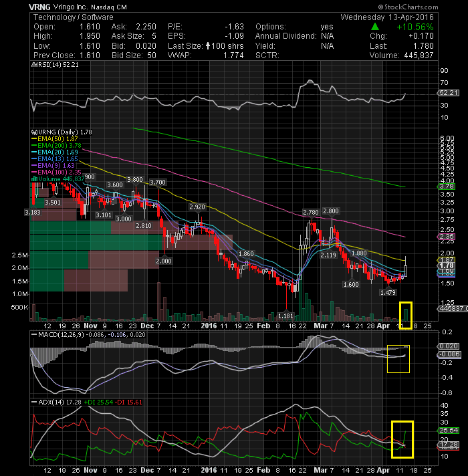Click the EMA(200) 3.78 legend entry
The width and height of the screenshot is (468, 476).
60,146
